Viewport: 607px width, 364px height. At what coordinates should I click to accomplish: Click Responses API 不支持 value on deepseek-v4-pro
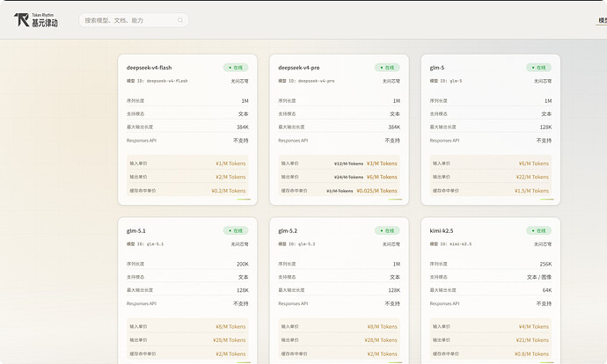point(392,141)
